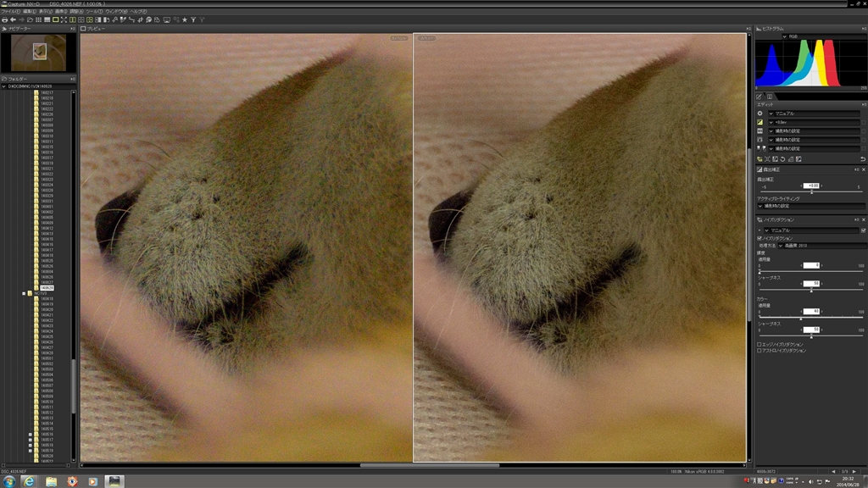Open the +0.0ev exposure dropdown
The image size is (868, 488).
point(815,122)
